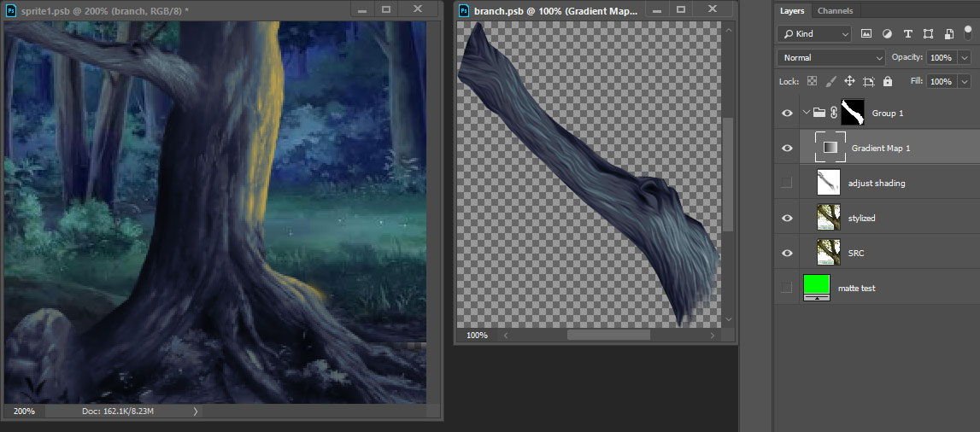
Task: Hide the stylized layer
Action: (787, 218)
